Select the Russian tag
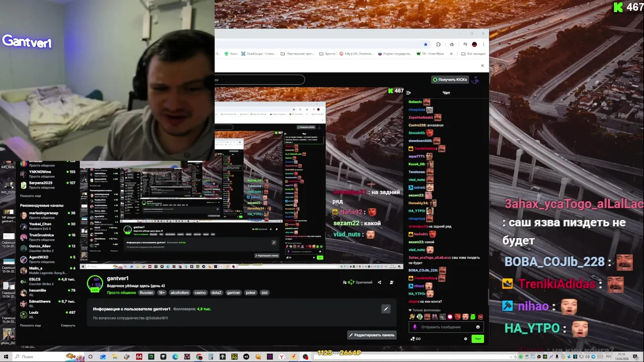Viewport: 644px width, 362px height. [146, 293]
